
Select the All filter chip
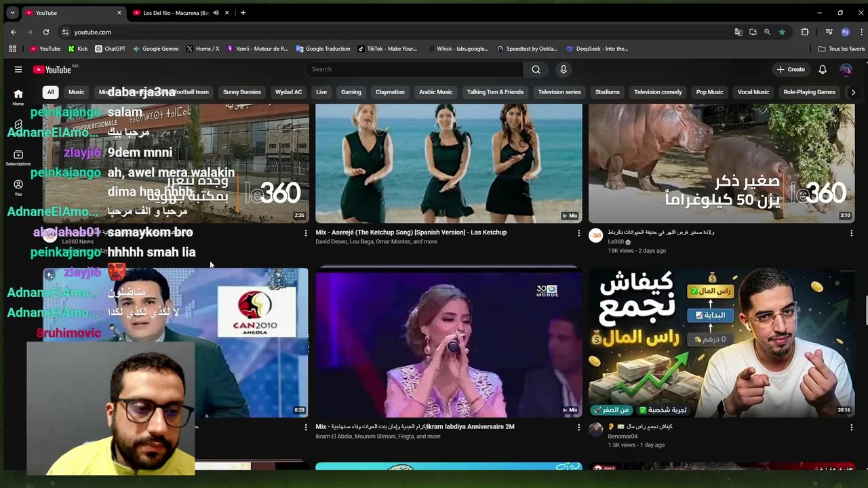coord(50,92)
